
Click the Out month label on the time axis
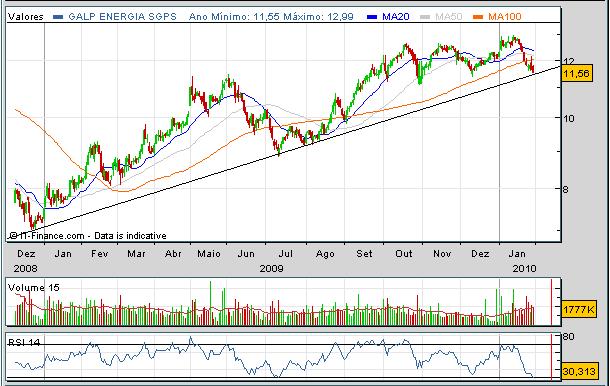[x=403, y=254]
